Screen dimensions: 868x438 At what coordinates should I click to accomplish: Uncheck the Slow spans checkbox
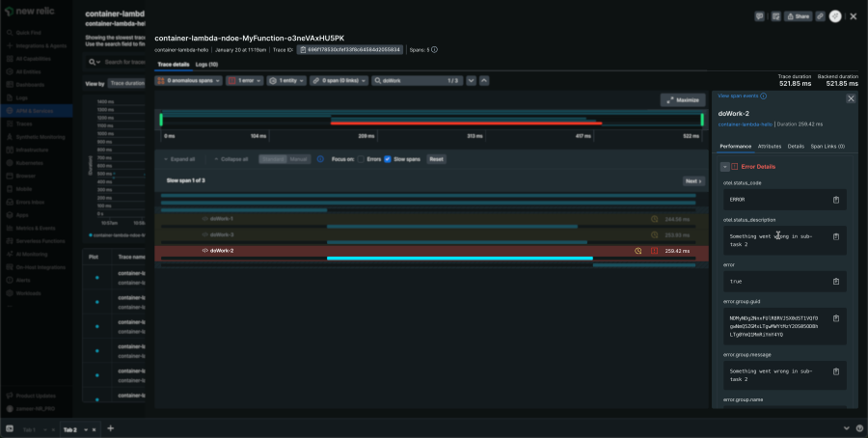(388, 159)
